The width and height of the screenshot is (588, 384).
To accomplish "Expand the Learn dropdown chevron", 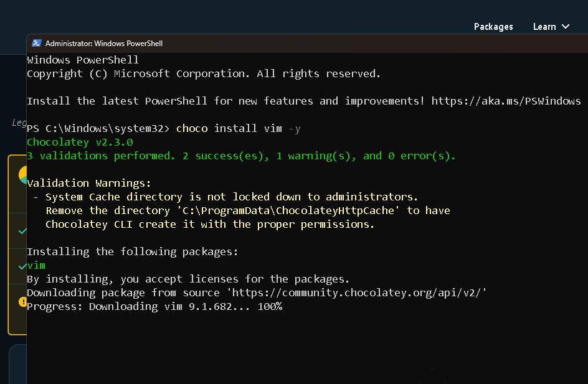I will [x=566, y=27].
